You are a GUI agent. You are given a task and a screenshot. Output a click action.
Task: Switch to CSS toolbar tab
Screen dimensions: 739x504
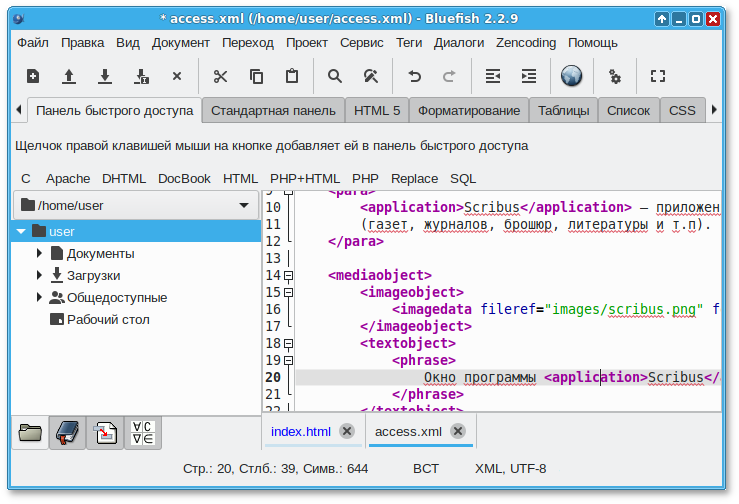pyautogui.click(x=682, y=111)
